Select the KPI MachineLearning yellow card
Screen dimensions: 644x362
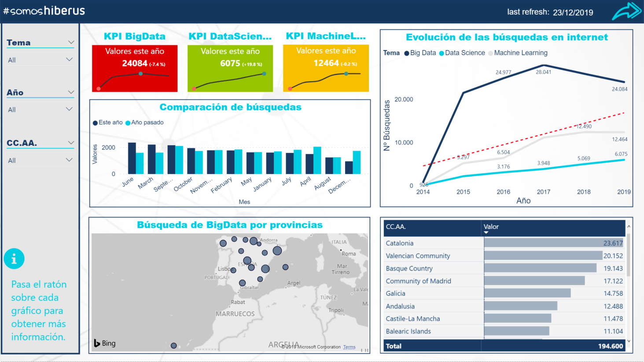point(326,68)
